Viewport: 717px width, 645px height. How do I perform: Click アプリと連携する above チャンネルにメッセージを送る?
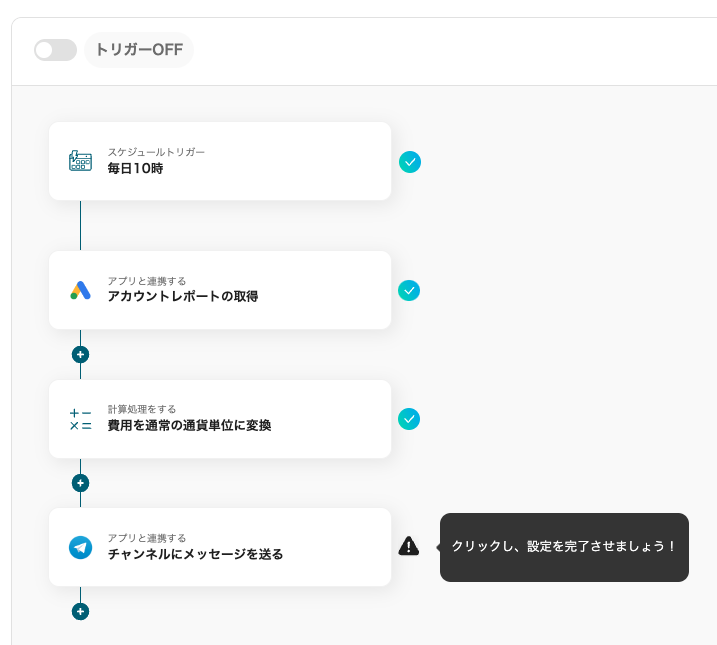[147, 538]
